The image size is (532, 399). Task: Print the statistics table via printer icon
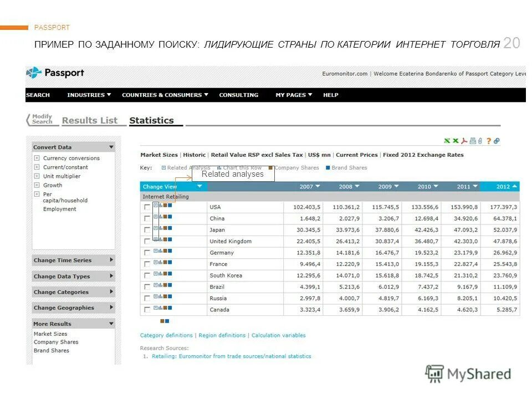pyautogui.click(x=473, y=141)
